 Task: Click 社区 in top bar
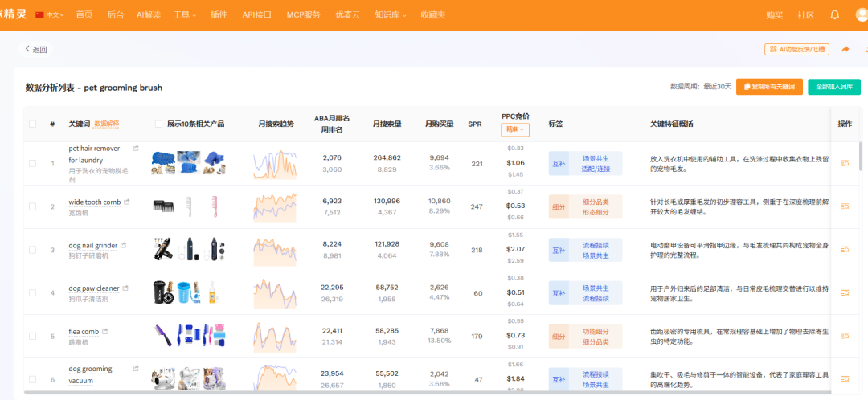806,15
